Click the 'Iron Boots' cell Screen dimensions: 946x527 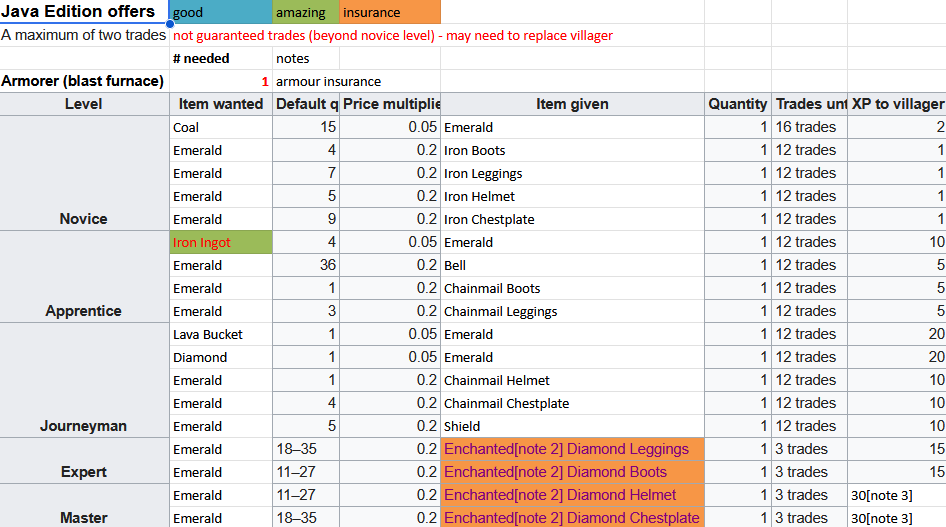point(572,150)
